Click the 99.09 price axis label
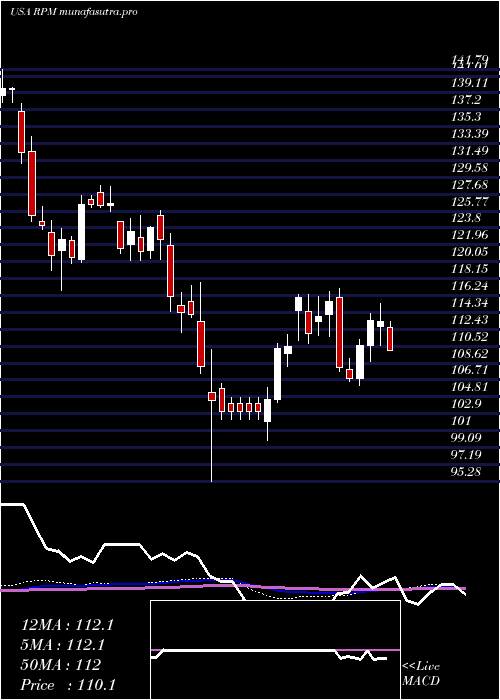 point(466,438)
